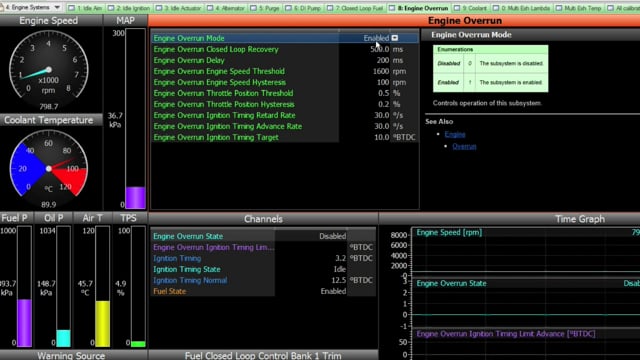Click Fuel Closed Loop Control Bank 1 Trim header
This screenshot has width=640, height=360.
pos(263,355)
